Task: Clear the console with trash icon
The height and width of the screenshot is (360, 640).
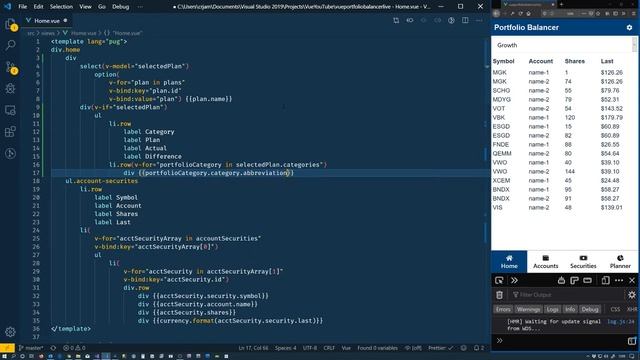Action: tap(500, 295)
